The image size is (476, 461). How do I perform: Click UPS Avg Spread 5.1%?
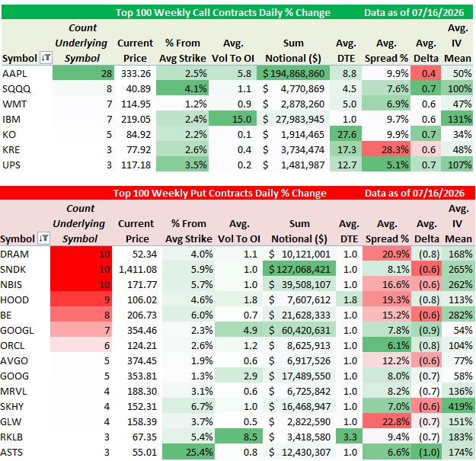point(386,165)
